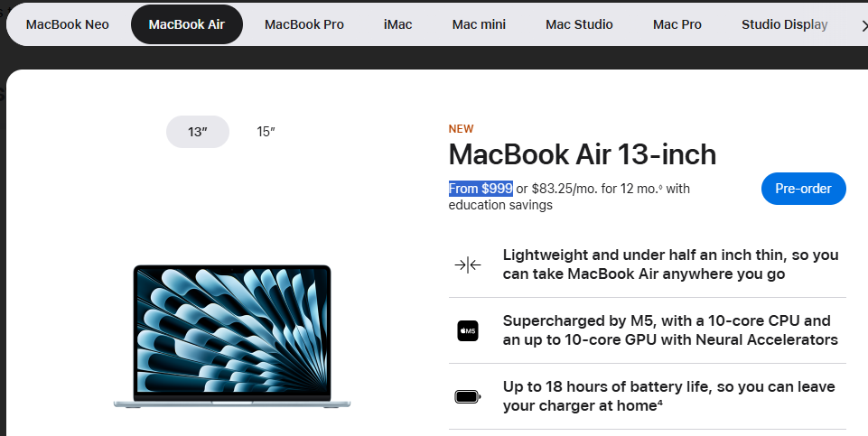Select the MacBook Air tab
The width and height of the screenshot is (868, 436).
pyautogui.click(x=187, y=25)
